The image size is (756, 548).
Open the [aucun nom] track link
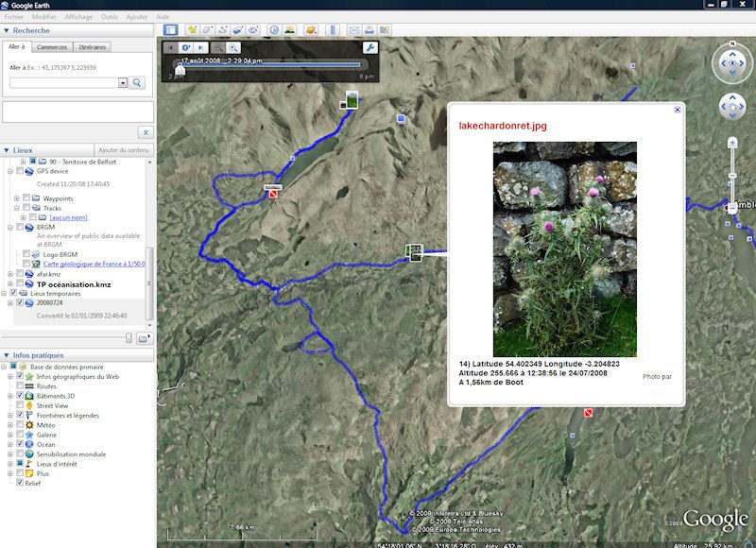click(68, 217)
